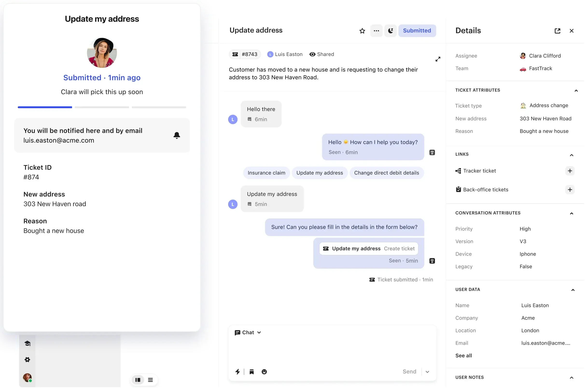588x392 pixels.
Task: Click the snooze moon icon
Action: point(390,31)
